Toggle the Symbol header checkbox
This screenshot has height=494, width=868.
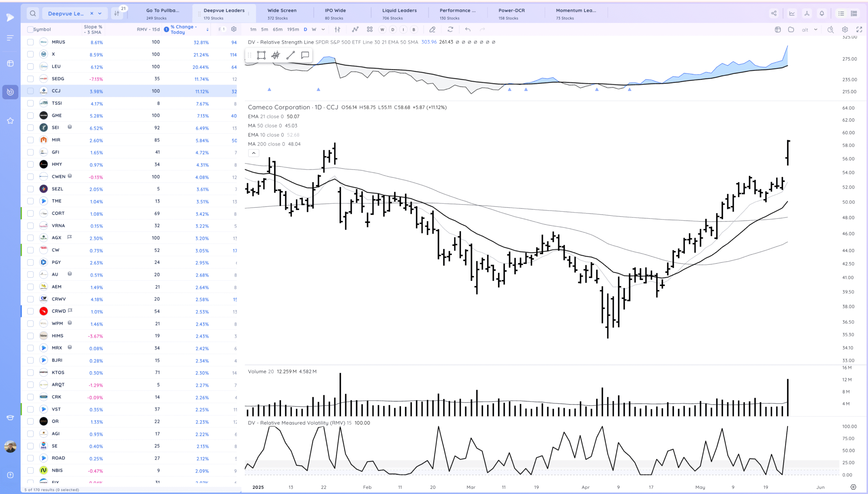30,29
